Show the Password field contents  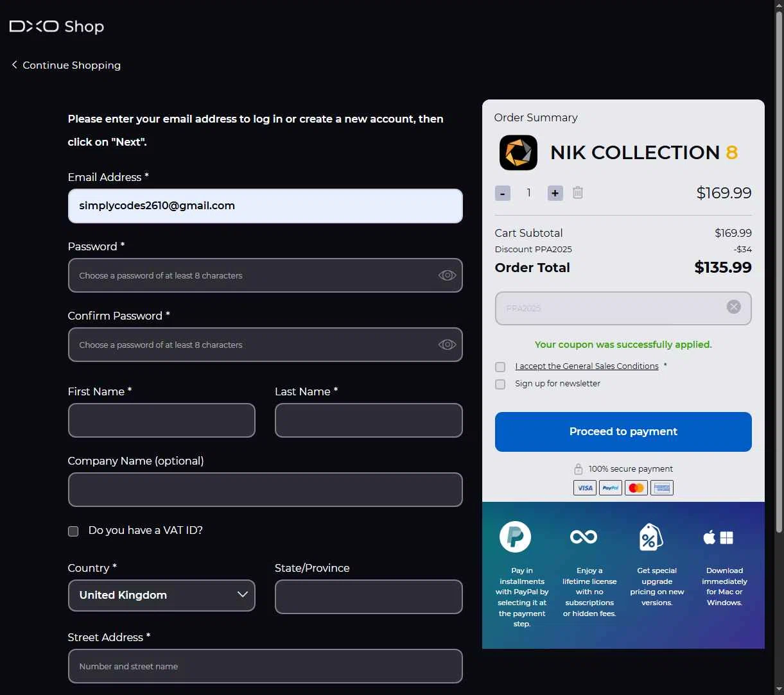(447, 275)
